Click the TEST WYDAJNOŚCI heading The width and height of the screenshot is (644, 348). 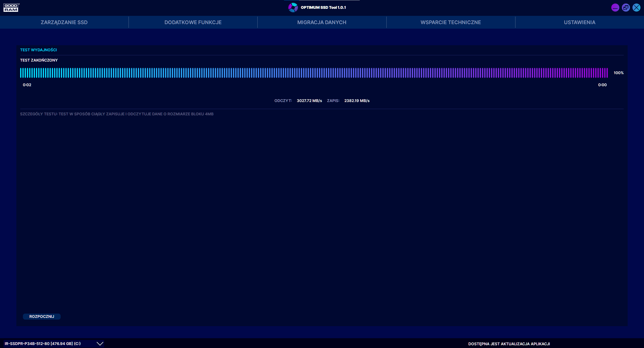(x=38, y=50)
